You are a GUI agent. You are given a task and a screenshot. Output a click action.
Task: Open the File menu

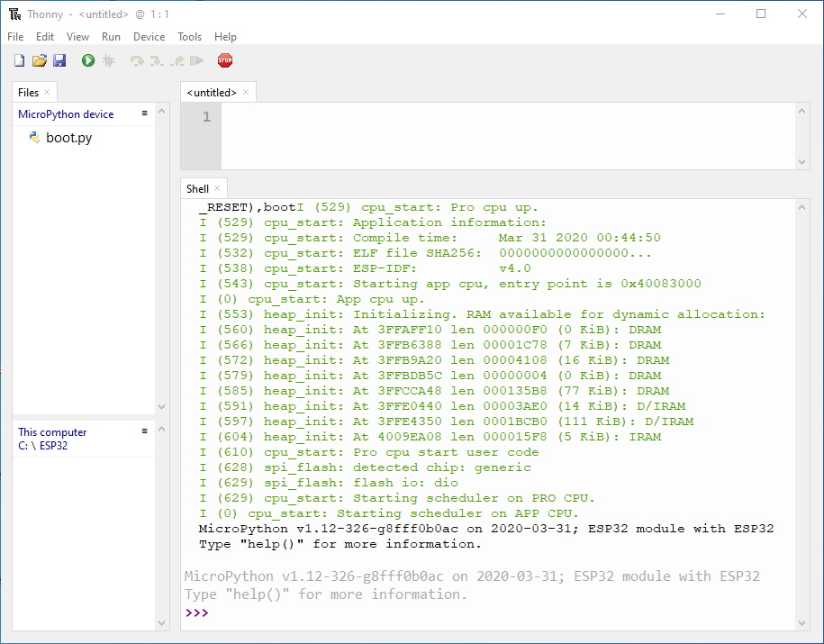pos(15,37)
